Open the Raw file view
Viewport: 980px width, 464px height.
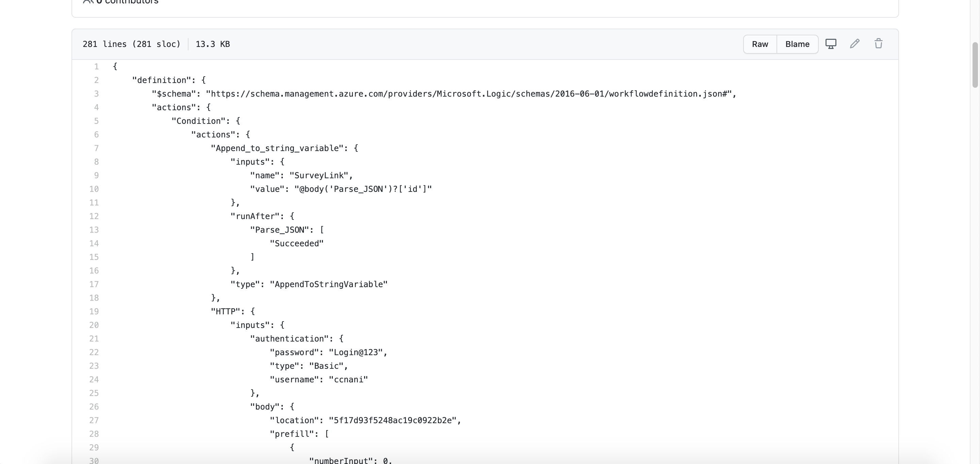tap(760, 44)
